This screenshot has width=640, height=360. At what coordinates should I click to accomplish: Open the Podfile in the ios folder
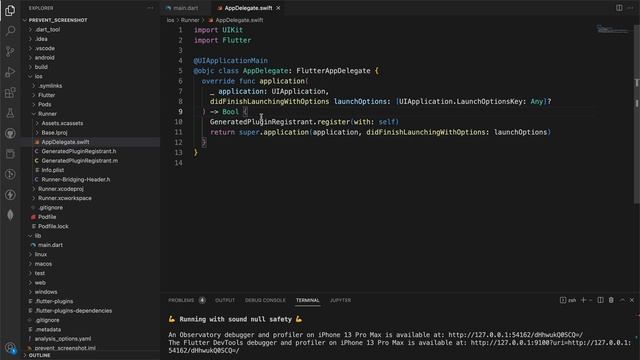point(47,217)
